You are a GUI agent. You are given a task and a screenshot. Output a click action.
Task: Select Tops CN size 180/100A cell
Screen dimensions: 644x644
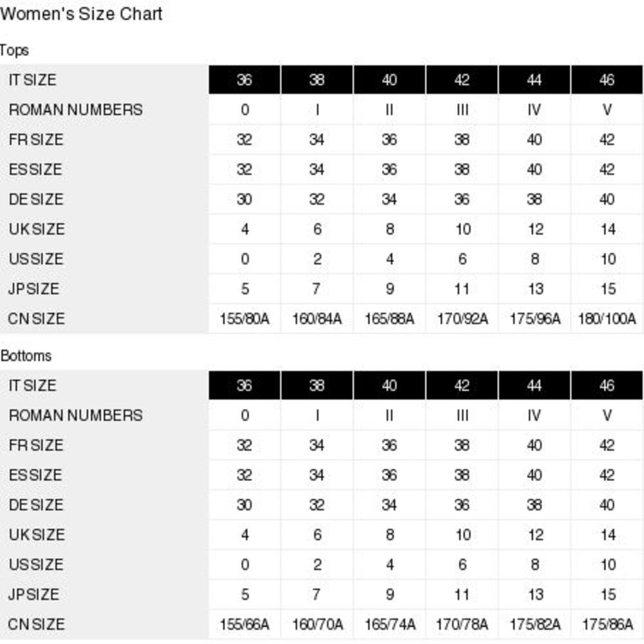(607, 319)
